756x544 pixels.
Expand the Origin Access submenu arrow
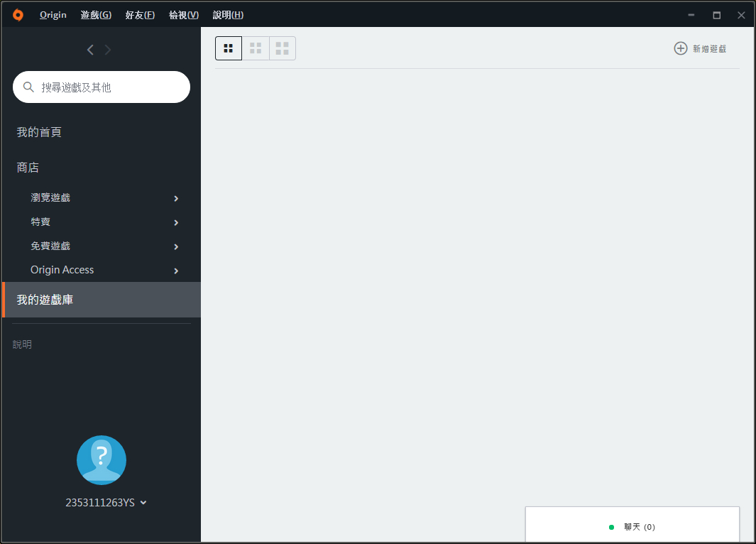pos(176,271)
